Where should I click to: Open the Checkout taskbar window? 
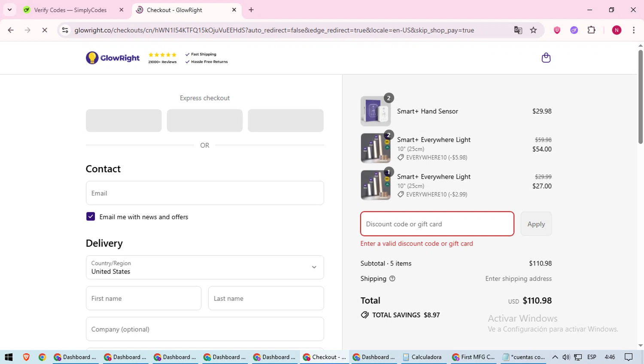click(x=325, y=357)
